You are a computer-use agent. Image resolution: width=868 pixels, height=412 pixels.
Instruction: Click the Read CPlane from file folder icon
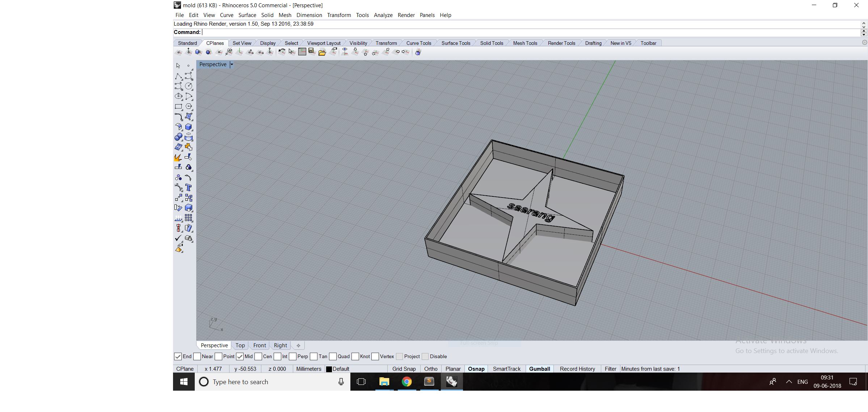(x=322, y=52)
